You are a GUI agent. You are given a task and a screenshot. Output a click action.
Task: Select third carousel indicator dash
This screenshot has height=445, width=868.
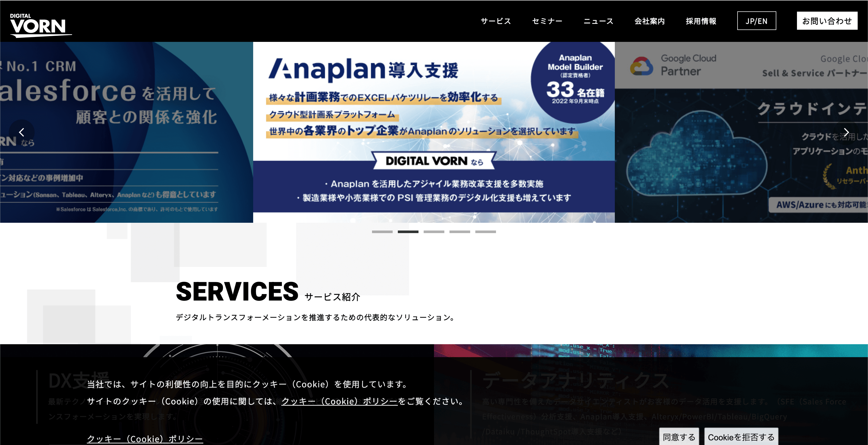point(434,232)
